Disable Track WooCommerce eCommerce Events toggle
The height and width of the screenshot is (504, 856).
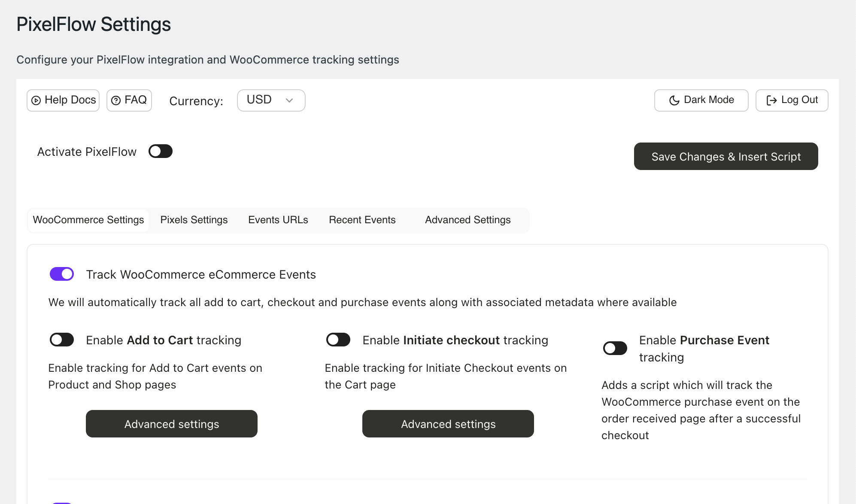62,274
